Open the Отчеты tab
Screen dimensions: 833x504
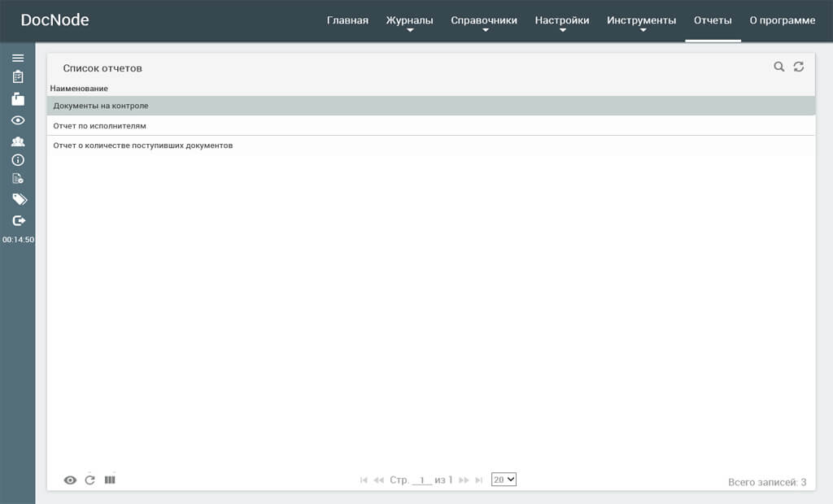[x=713, y=20]
